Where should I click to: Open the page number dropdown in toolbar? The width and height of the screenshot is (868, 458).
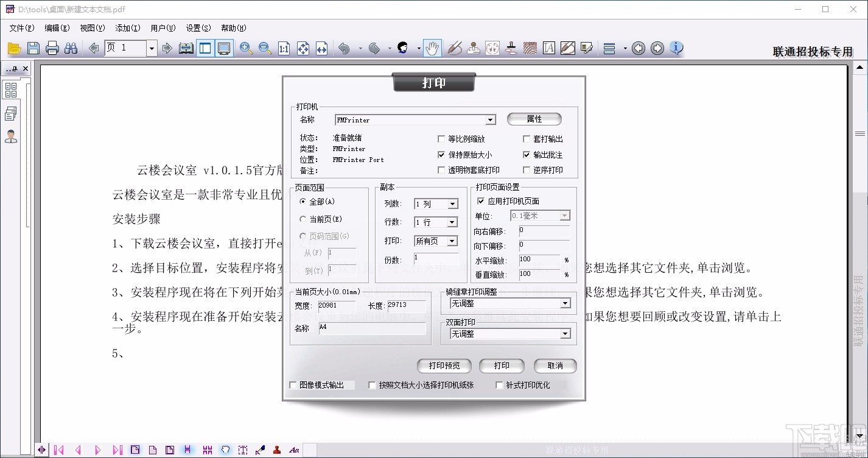(x=152, y=49)
